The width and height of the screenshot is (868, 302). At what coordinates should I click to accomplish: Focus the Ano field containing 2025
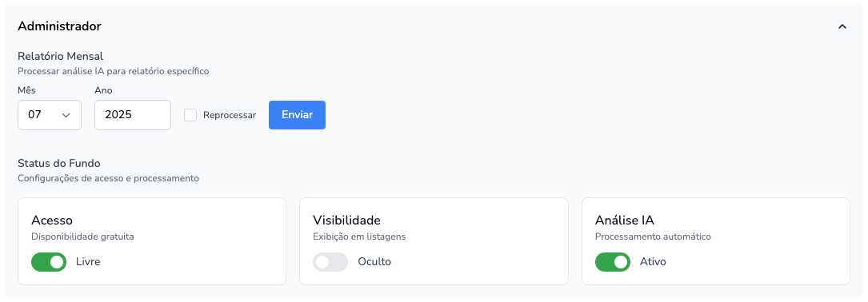pos(133,115)
